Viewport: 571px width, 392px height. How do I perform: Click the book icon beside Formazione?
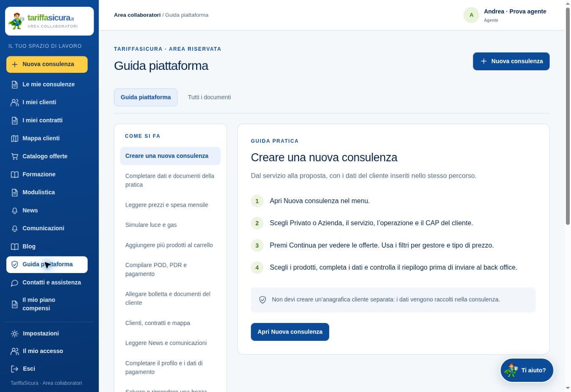click(x=15, y=174)
